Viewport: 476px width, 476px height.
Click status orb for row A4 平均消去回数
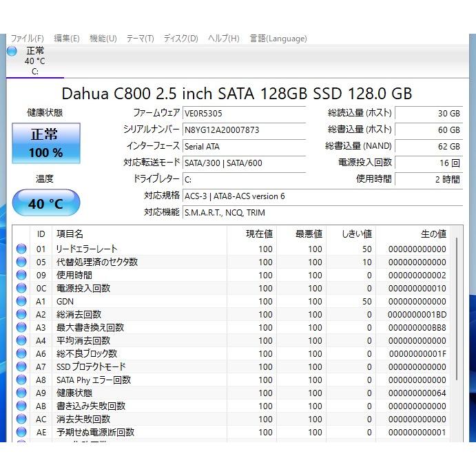pos(21,340)
